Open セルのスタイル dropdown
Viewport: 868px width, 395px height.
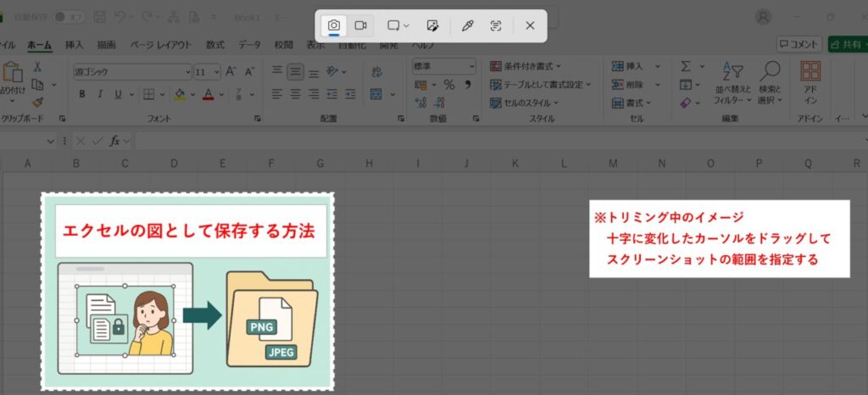click(x=524, y=103)
